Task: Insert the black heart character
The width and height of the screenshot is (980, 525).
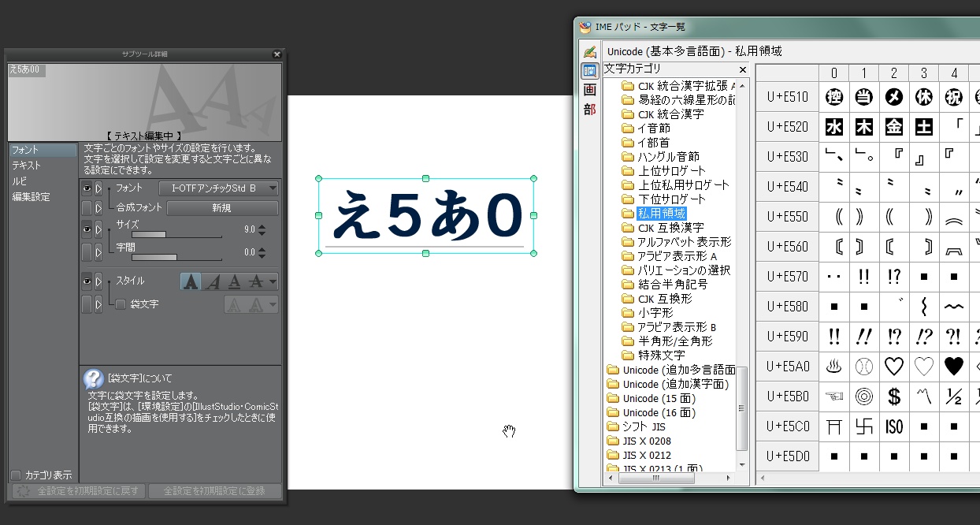Action: point(953,367)
